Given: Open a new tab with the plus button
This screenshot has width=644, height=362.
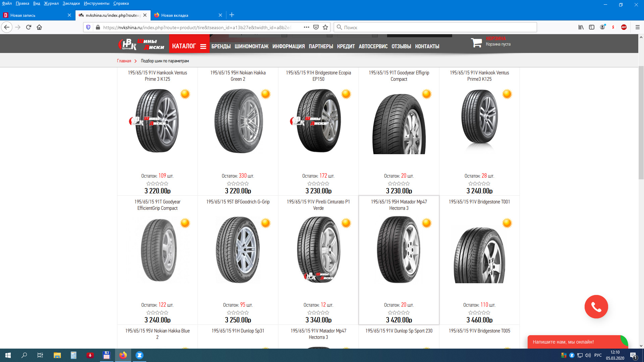Looking at the screenshot, I should tap(232, 15).
